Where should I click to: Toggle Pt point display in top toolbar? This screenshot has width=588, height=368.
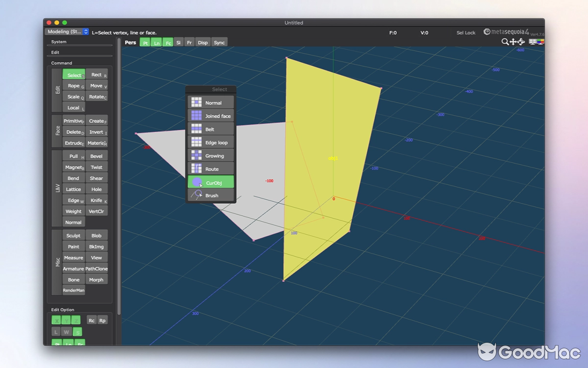145,42
